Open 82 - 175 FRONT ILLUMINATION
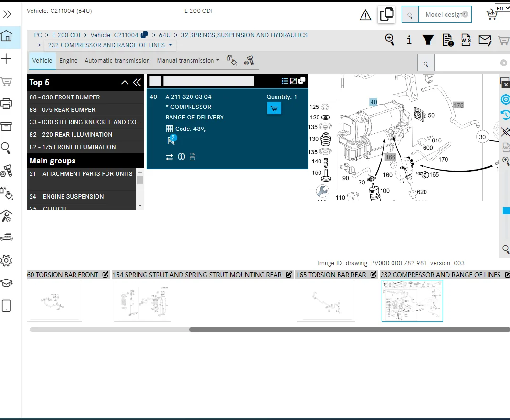The height and width of the screenshot is (420, 510). (x=85, y=147)
